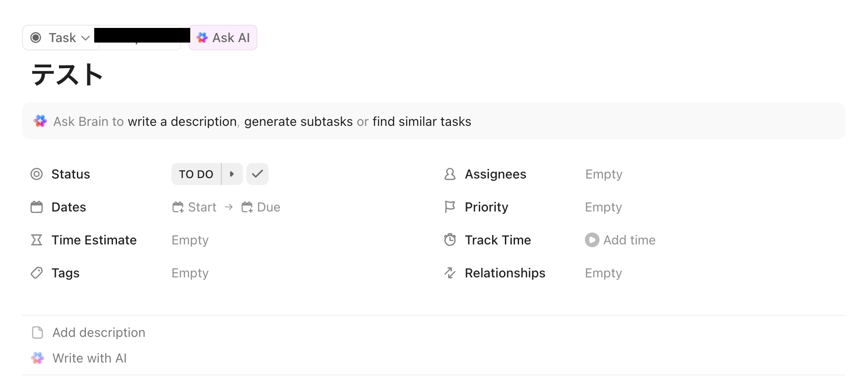Image resolution: width=868 pixels, height=390 pixels.
Task: Advance status with the arrow next to TO DO
Action: [x=232, y=174]
